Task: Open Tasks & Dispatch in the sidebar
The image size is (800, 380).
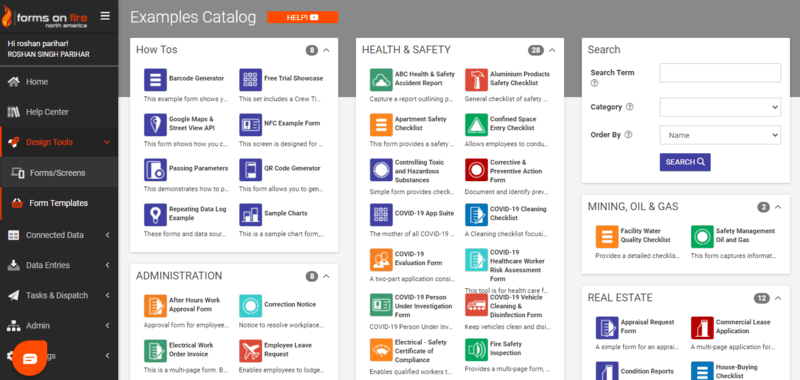Action: tap(59, 295)
